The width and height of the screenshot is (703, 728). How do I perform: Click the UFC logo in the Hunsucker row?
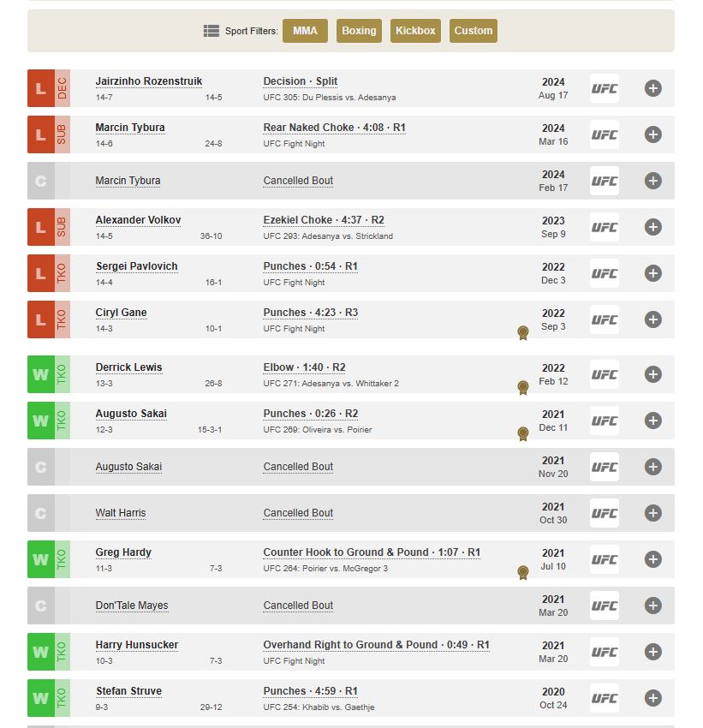pyautogui.click(x=605, y=652)
